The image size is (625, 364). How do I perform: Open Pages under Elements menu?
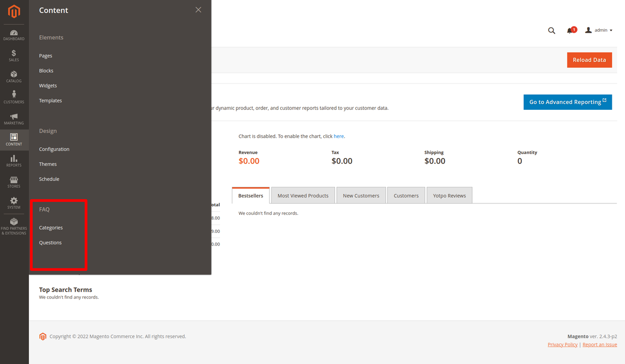(45, 55)
